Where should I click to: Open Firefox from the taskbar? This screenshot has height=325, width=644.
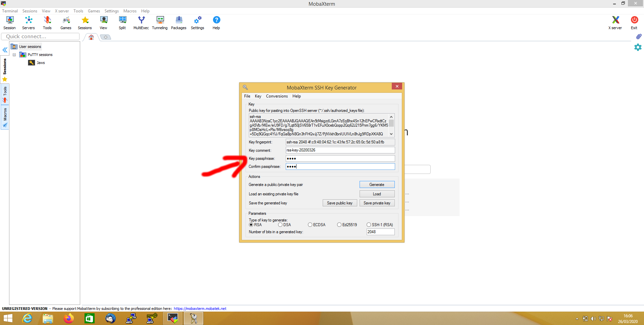coord(69,318)
